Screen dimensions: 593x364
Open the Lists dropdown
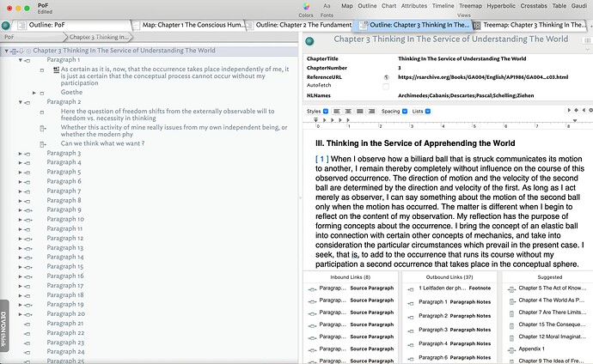coord(421,111)
